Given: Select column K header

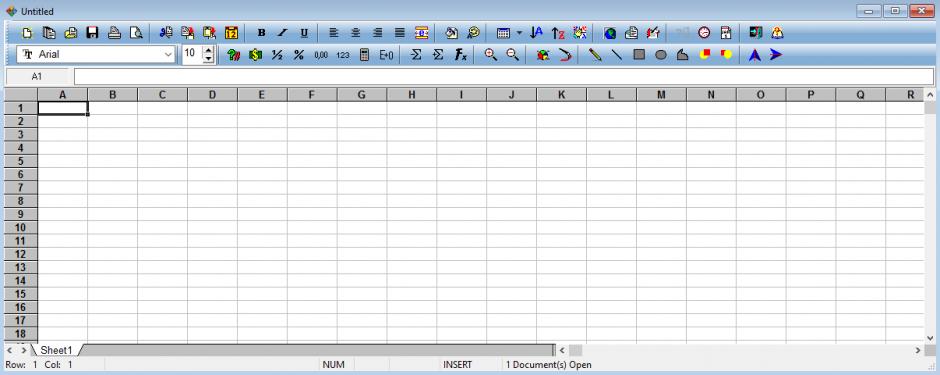Looking at the screenshot, I should click(561, 95).
